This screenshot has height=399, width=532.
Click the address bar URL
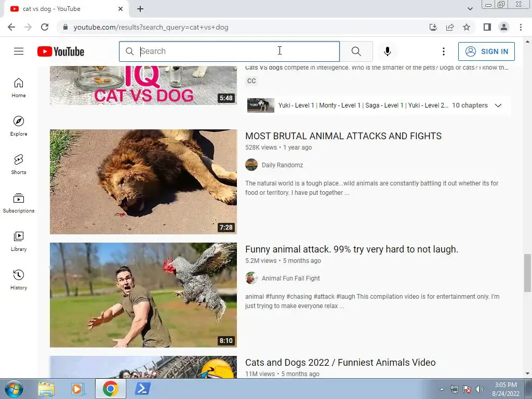(x=151, y=27)
